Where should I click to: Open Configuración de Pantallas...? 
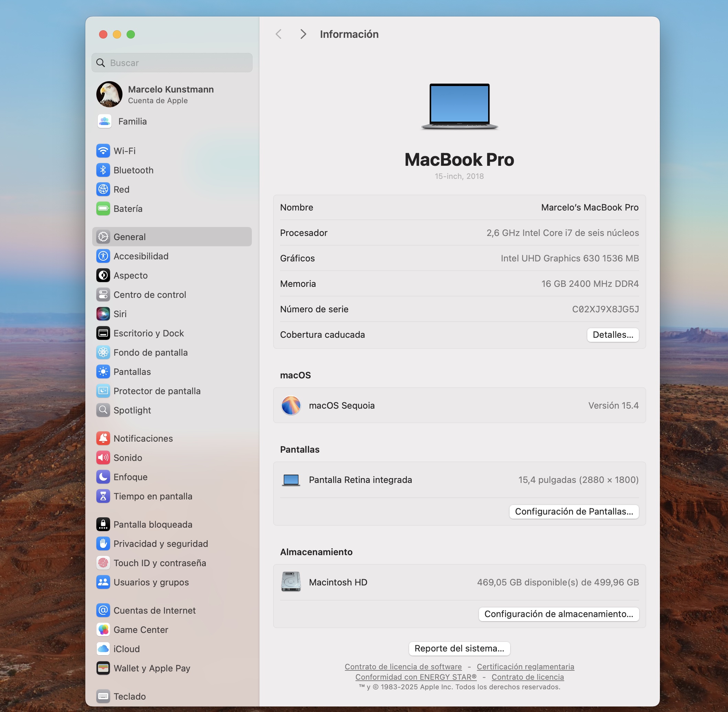pyautogui.click(x=574, y=511)
